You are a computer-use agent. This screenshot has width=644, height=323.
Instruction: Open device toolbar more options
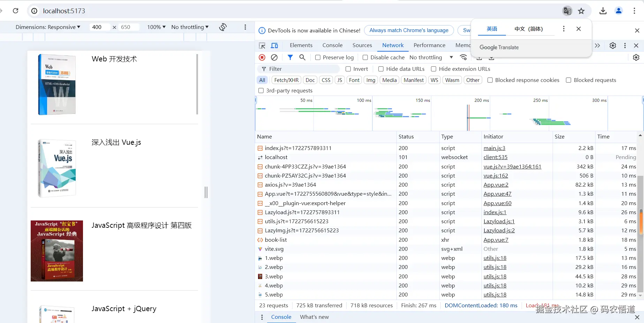coord(245,27)
